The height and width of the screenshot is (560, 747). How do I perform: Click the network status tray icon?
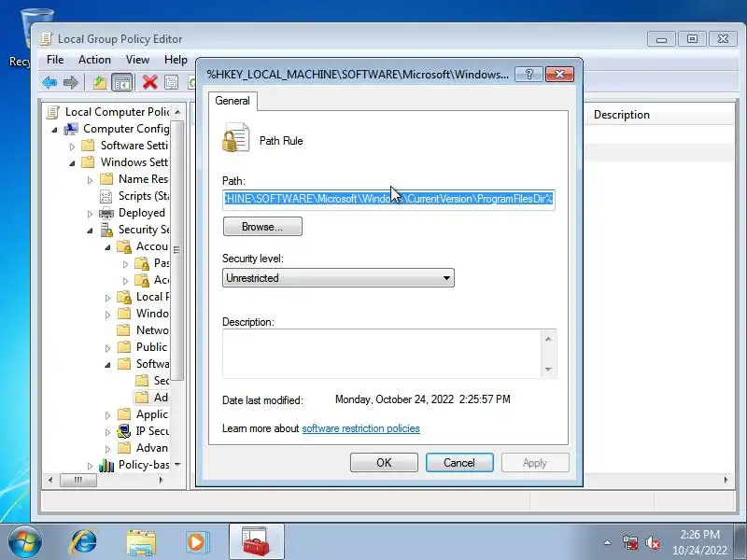(629, 542)
